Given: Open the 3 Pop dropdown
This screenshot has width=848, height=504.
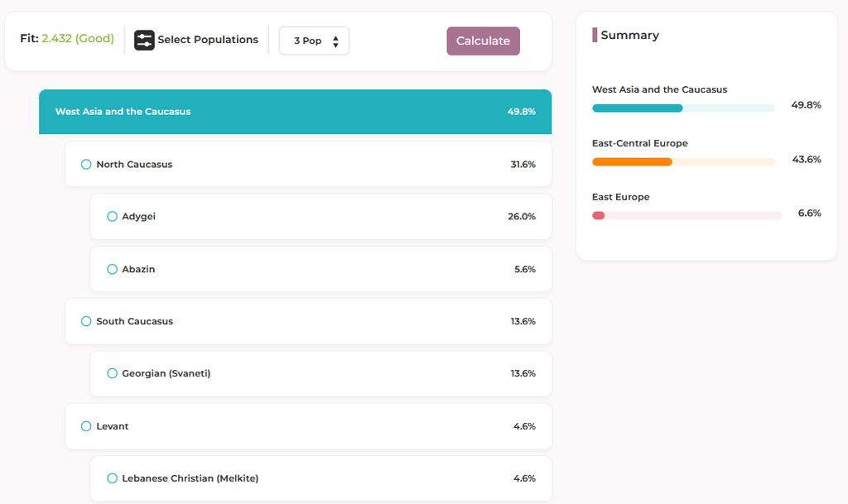Looking at the screenshot, I should click(x=314, y=41).
